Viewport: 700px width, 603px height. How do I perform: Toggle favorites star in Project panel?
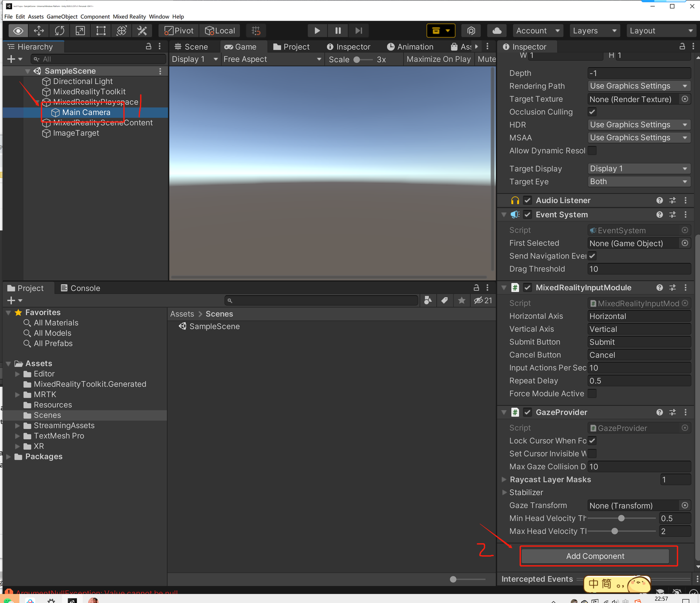point(462,301)
